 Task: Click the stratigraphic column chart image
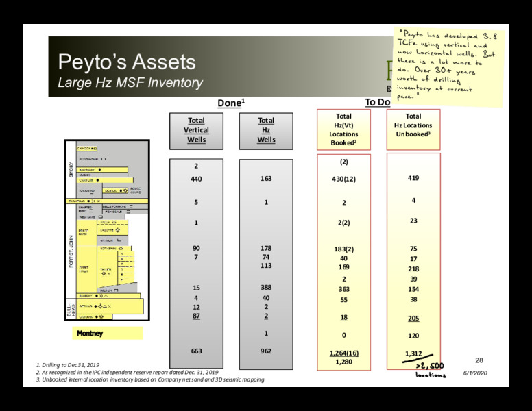point(107,230)
